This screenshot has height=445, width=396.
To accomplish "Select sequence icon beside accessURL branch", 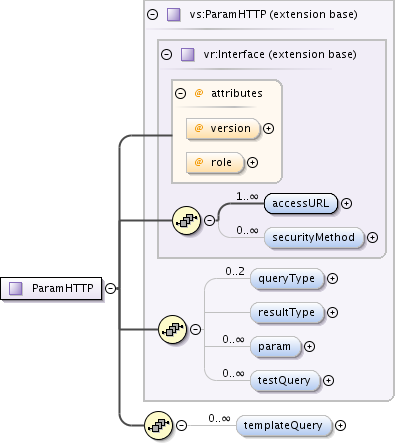I will [187, 220].
